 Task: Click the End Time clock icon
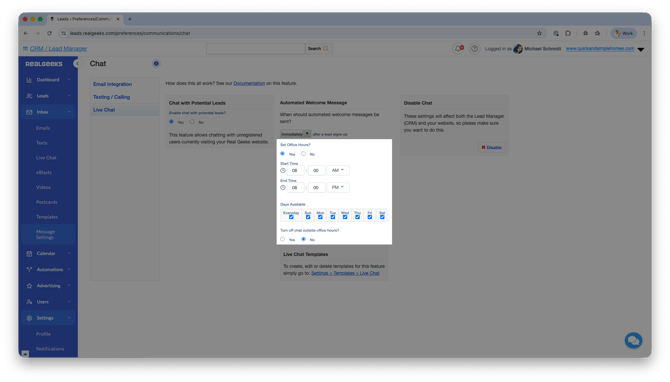[283, 188]
